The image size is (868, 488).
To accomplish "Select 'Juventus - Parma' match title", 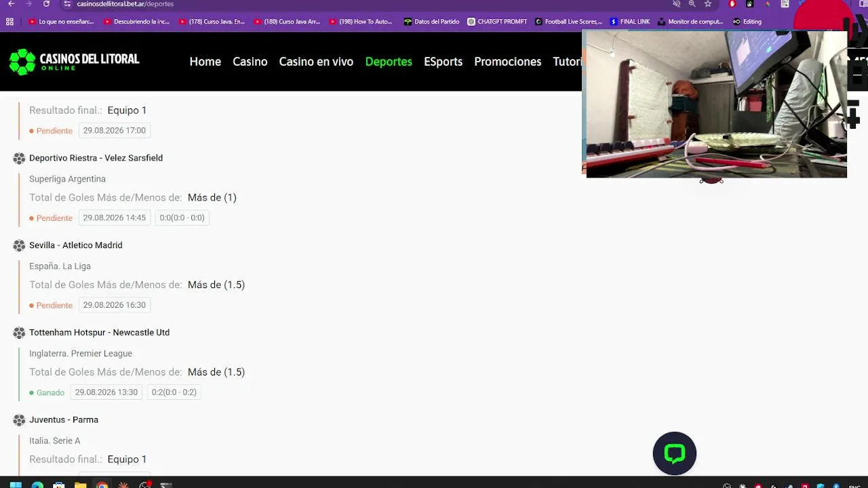I will click(x=64, y=420).
